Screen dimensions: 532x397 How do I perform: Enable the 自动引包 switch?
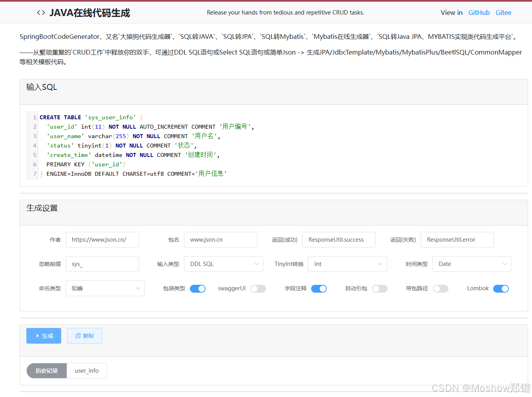click(x=380, y=289)
